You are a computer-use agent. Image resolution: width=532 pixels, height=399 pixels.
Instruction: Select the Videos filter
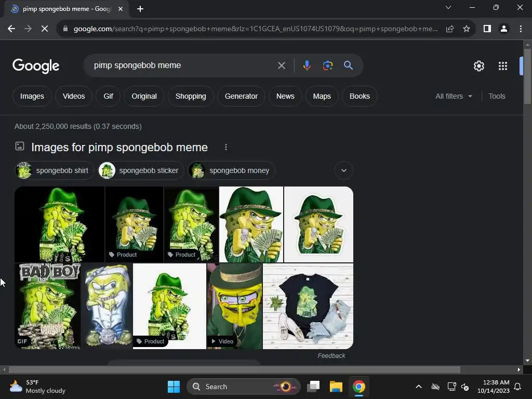(74, 96)
